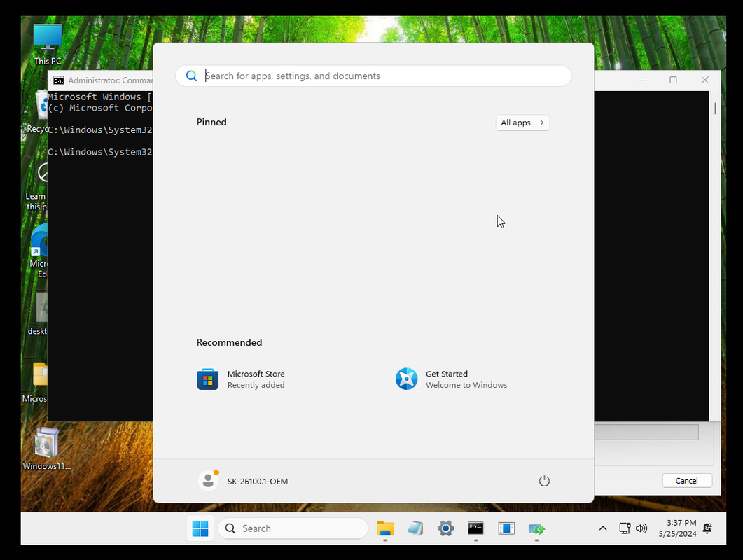Minimize the Command Prompt window
743x560 pixels.
(642, 80)
